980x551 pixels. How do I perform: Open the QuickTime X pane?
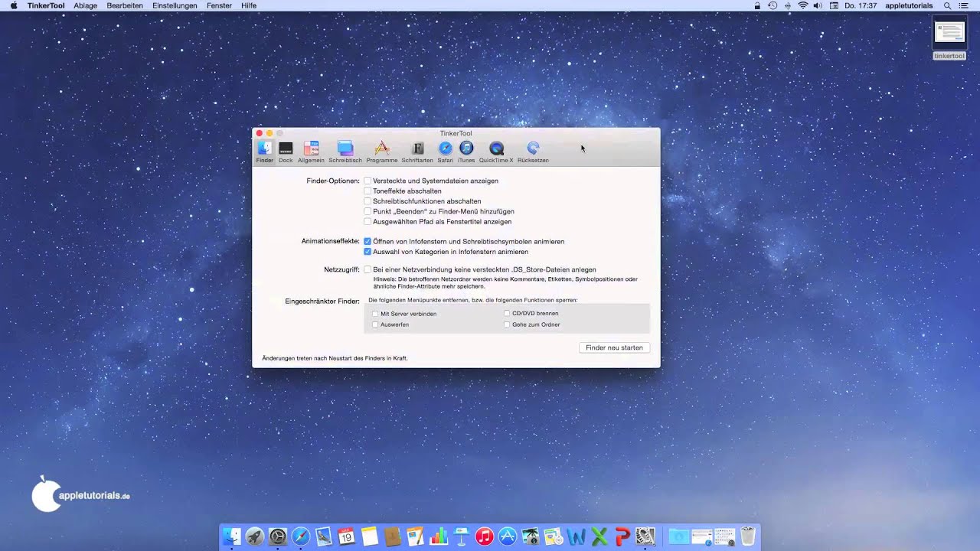[x=496, y=152]
